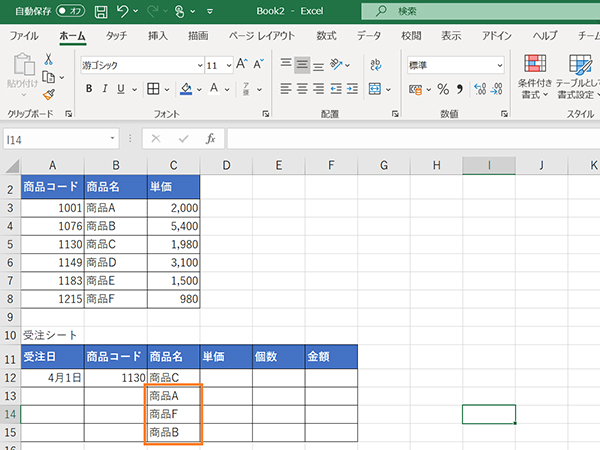The height and width of the screenshot is (450, 600).
Task: Click the Undo arrow icon
Action: click(x=123, y=11)
